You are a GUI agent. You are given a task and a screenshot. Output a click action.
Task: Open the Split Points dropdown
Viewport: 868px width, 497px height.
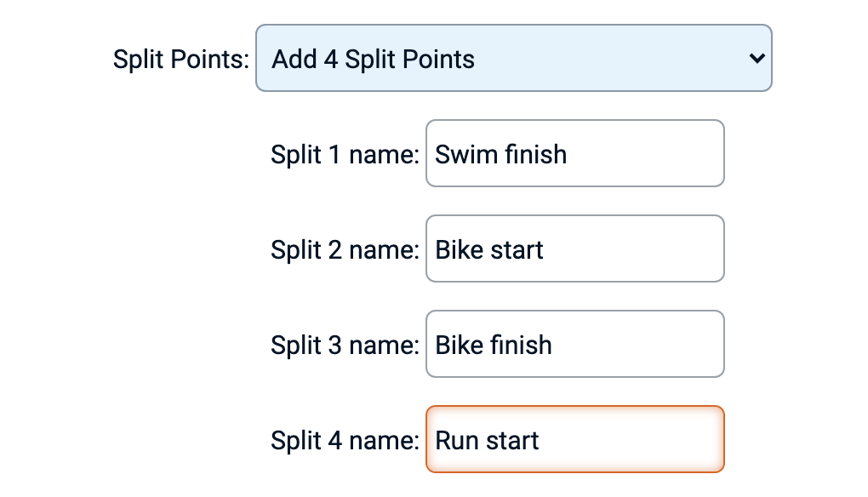(513, 59)
